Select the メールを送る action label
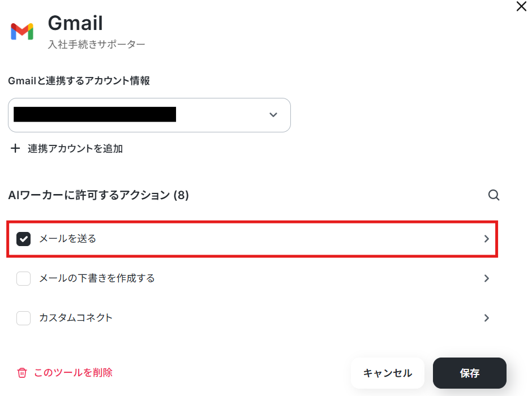The height and width of the screenshot is (396, 532). coord(68,239)
